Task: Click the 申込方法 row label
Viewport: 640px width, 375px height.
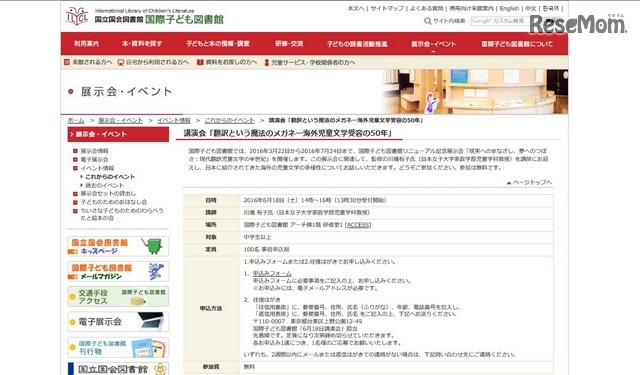Action: (x=211, y=308)
